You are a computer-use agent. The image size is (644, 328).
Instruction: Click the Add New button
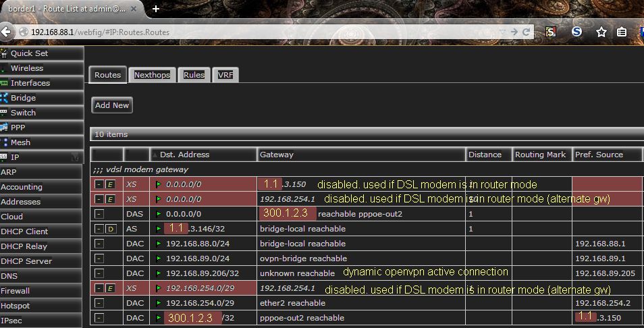click(x=112, y=105)
